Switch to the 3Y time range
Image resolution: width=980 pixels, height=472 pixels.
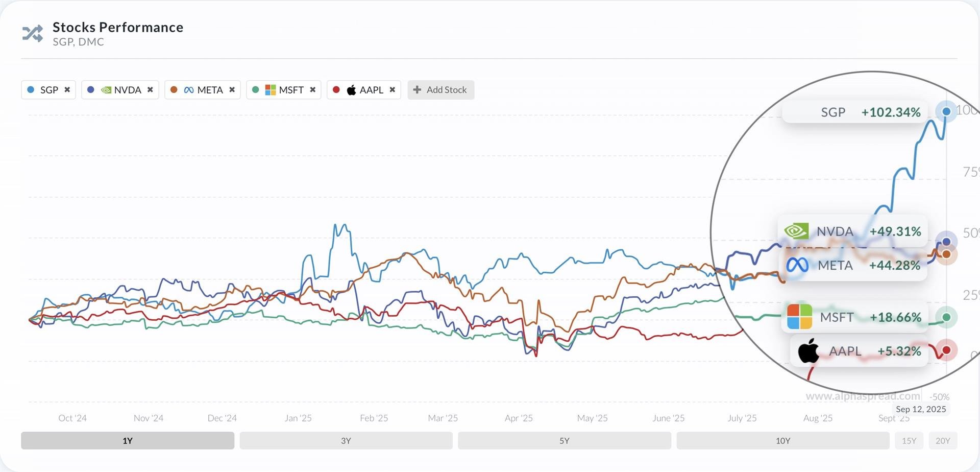pos(346,440)
